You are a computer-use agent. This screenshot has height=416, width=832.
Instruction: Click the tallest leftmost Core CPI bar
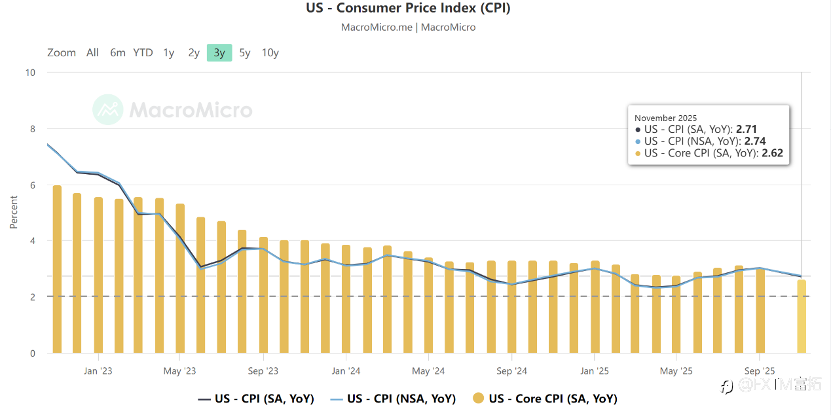tap(57, 269)
